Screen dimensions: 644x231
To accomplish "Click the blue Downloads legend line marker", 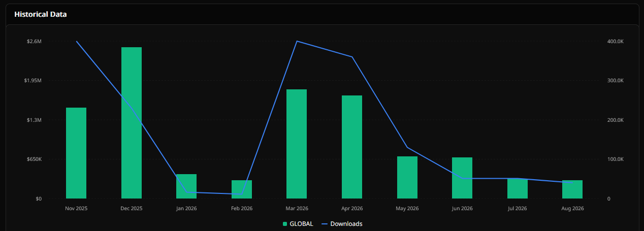I will [x=325, y=224].
